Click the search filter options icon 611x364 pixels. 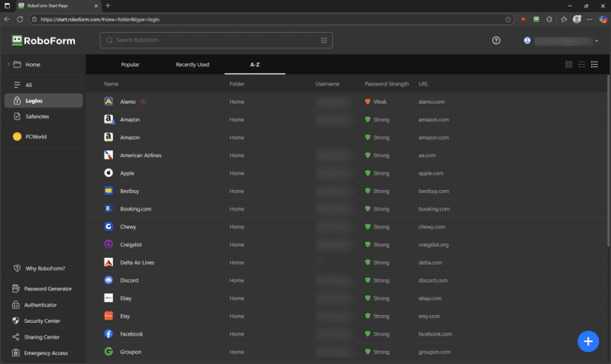(x=324, y=40)
